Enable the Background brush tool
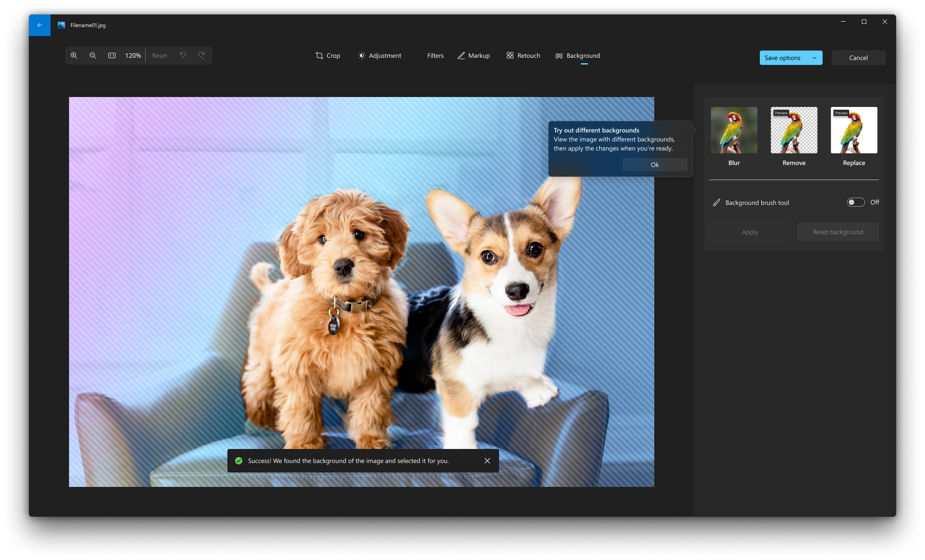 click(x=855, y=202)
